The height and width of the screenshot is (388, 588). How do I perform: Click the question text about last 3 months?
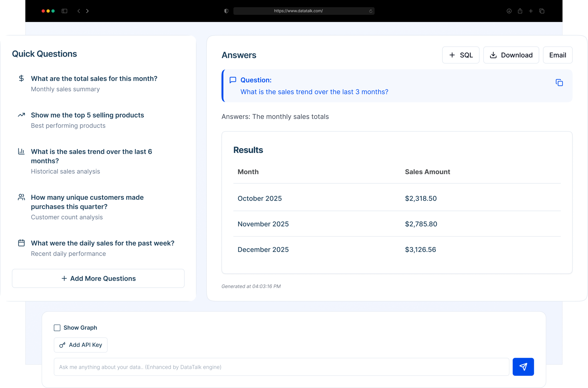point(314,92)
